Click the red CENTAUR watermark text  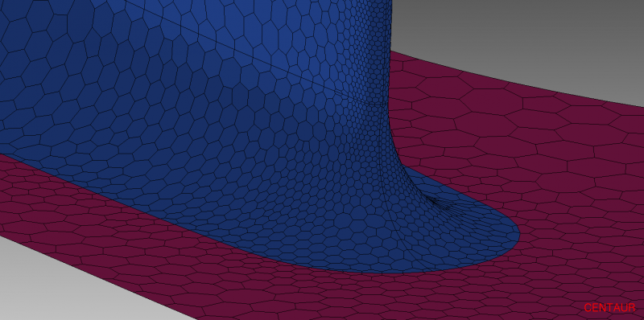click(609, 307)
